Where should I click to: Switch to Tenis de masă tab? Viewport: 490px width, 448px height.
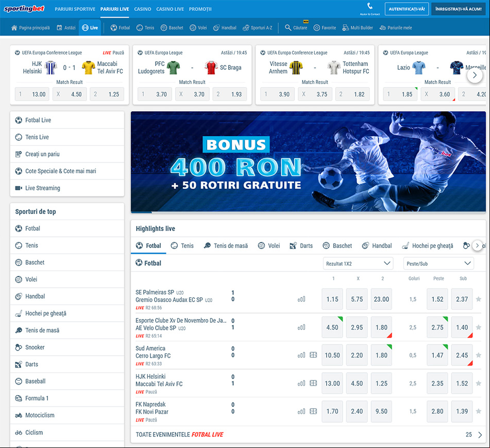[x=226, y=246]
